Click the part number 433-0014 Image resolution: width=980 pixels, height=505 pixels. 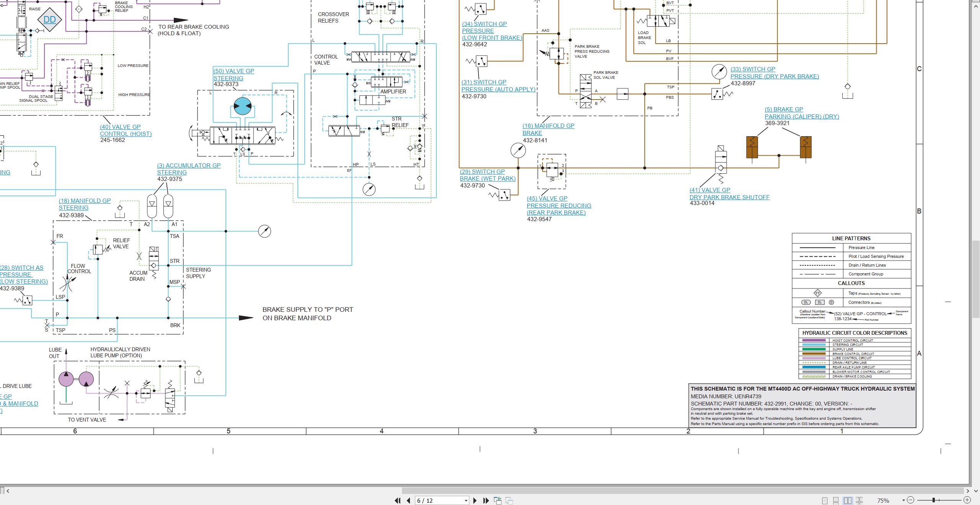click(x=702, y=203)
